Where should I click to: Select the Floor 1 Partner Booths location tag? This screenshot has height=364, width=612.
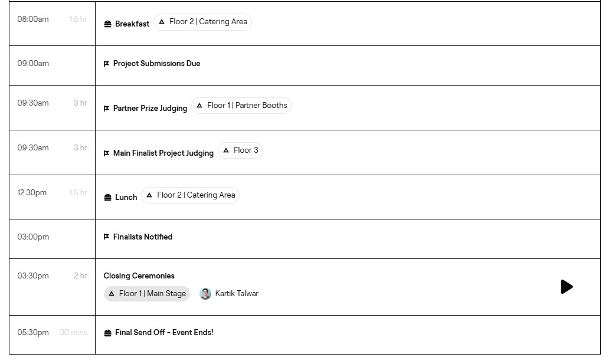241,106
